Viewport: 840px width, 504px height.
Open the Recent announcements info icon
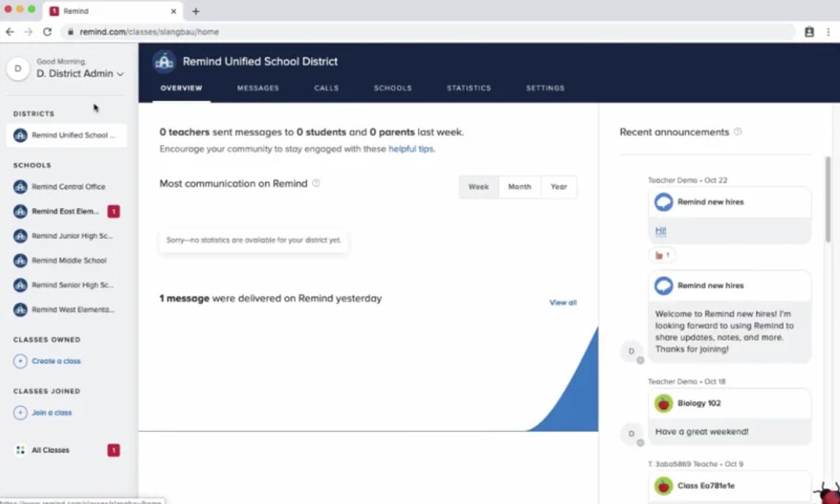click(x=738, y=131)
